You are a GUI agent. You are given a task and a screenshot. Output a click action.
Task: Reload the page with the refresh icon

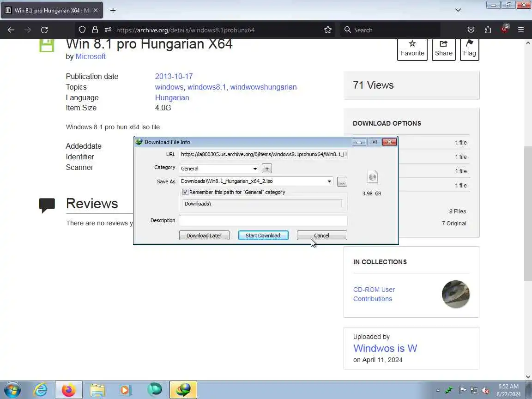(x=44, y=30)
